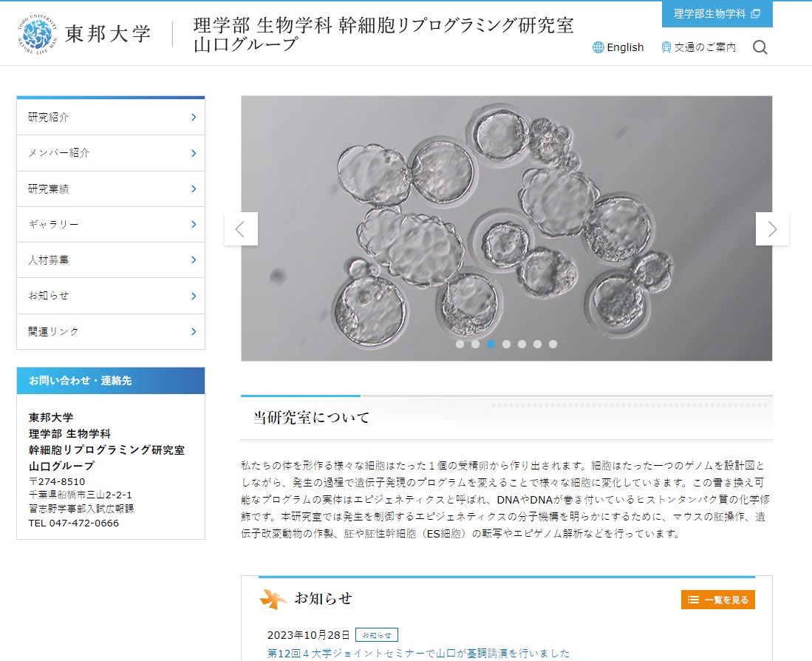
Task: Click the train icon beside 交通のご案内
Action: 666,47
